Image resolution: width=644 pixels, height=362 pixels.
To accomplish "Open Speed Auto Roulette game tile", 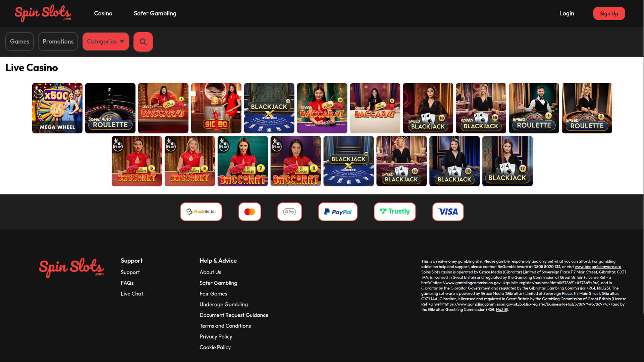I will coord(110,108).
